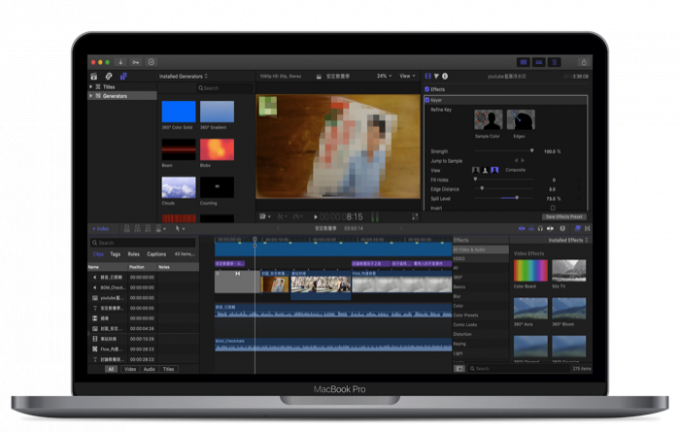Open the Share export icon

tap(582, 62)
